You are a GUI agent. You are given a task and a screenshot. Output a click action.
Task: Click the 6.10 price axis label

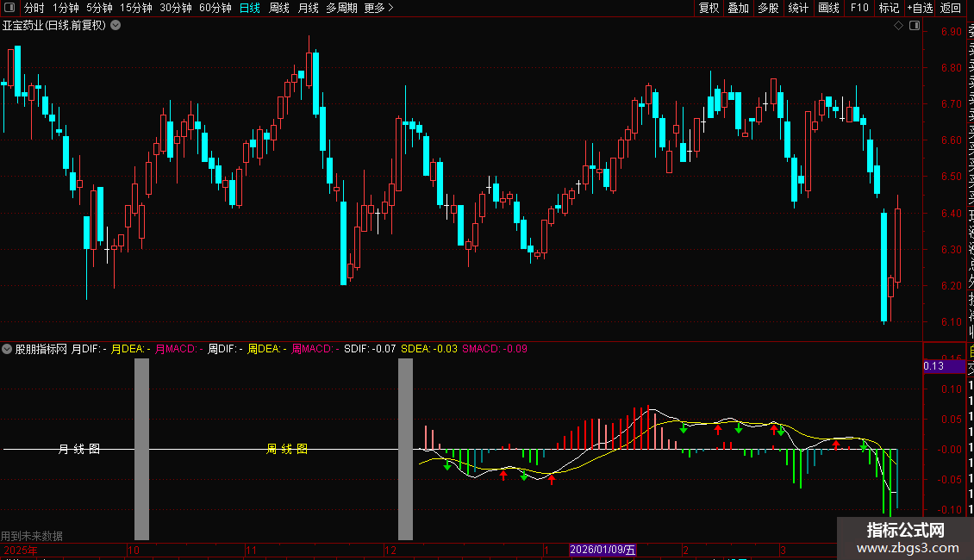coord(951,321)
